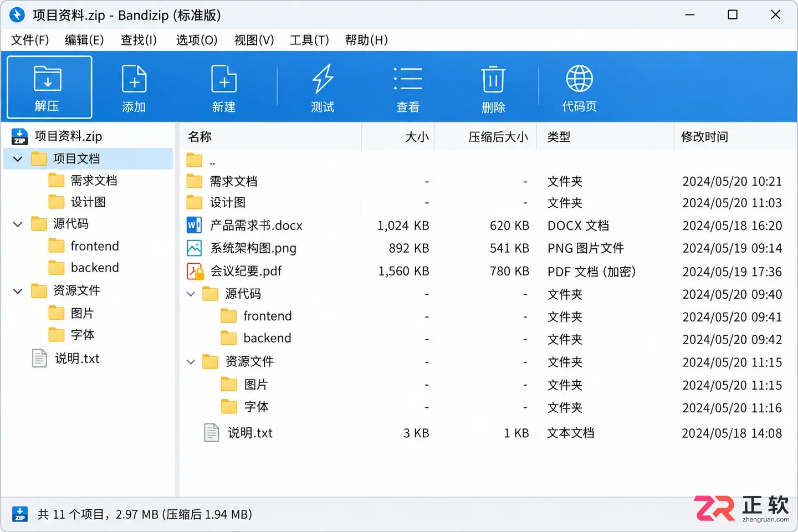Collapse the 资源文件 node in left tree
This screenshot has width=798, height=532.
(18, 290)
